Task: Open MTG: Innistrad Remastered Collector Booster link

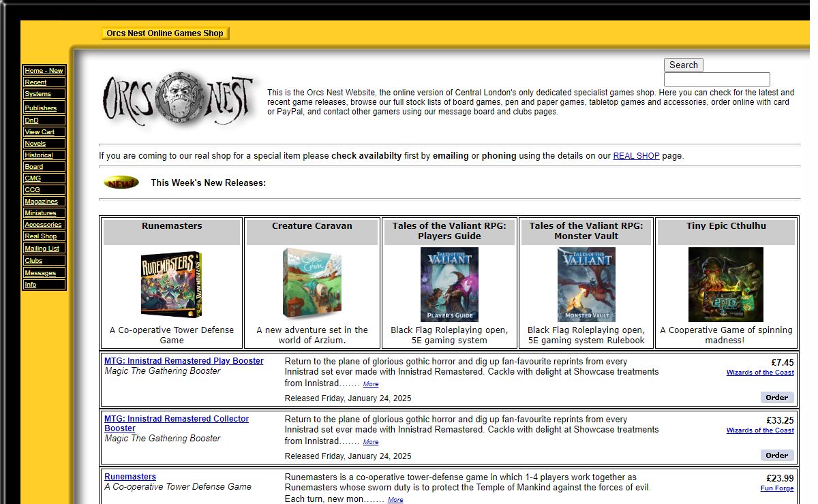Action: click(x=177, y=424)
